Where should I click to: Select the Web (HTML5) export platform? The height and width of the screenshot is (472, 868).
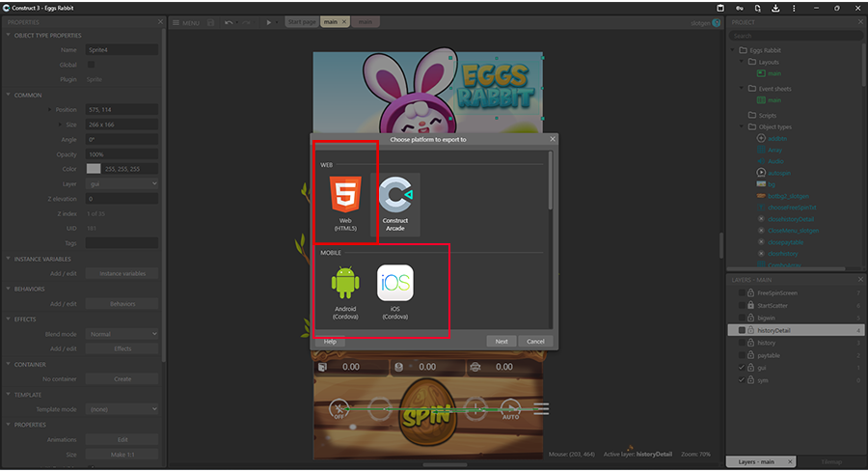click(x=346, y=205)
